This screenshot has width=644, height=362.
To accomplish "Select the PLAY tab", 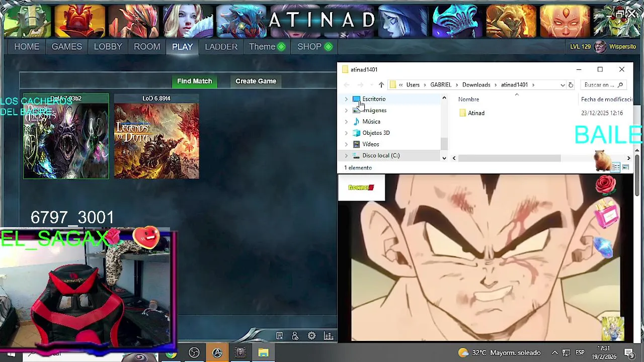I will point(182,46).
